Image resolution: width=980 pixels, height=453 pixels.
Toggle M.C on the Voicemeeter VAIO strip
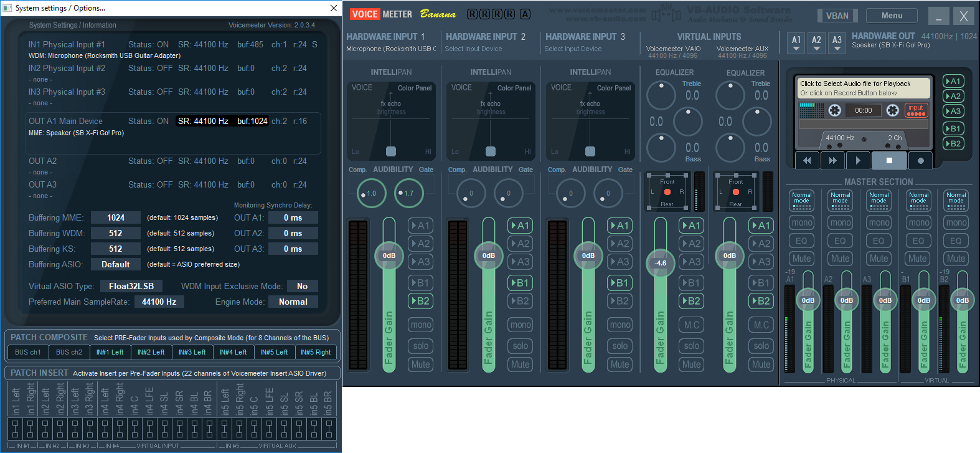pyautogui.click(x=692, y=325)
